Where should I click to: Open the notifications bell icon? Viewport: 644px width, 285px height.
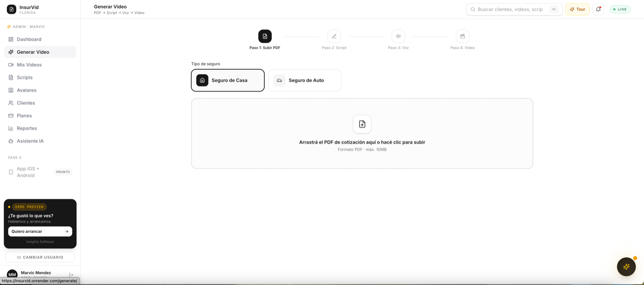[598, 9]
